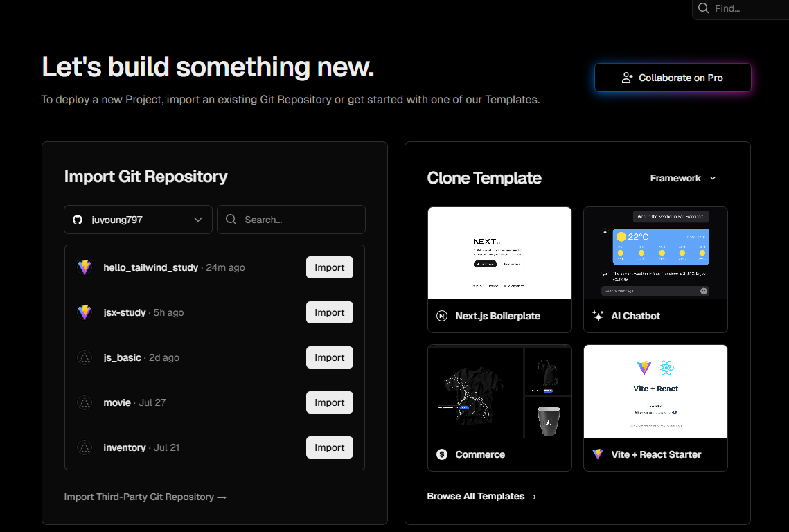Import the js_basic repository

coord(330,357)
